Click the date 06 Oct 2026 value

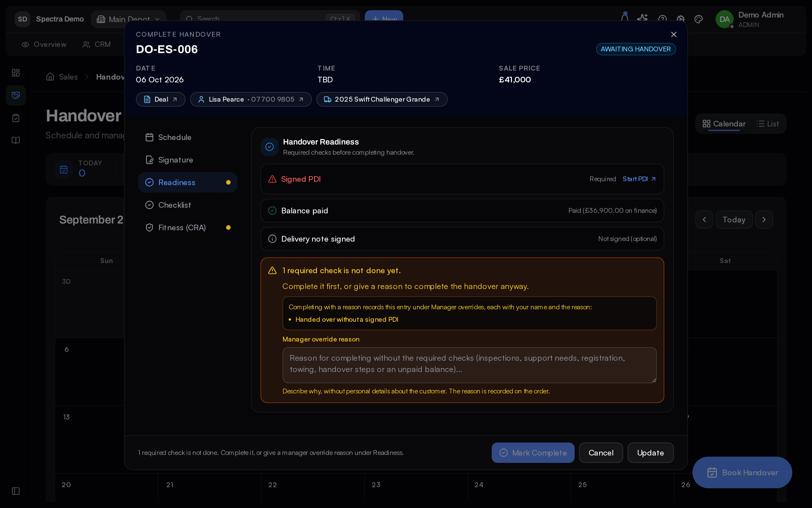pos(160,80)
